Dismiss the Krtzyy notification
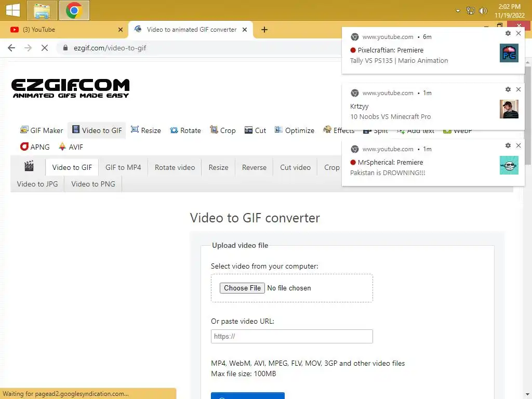This screenshot has height=399, width=532. 518,89
